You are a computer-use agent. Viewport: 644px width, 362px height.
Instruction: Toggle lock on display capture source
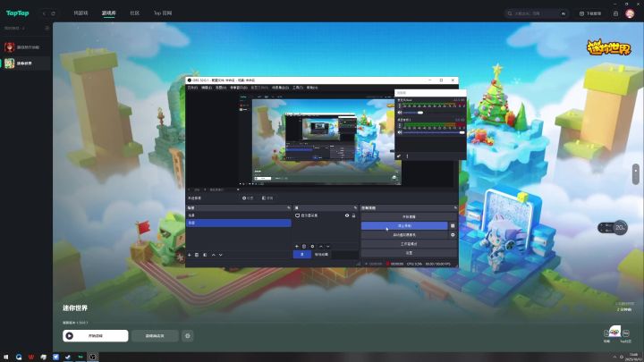353,215
